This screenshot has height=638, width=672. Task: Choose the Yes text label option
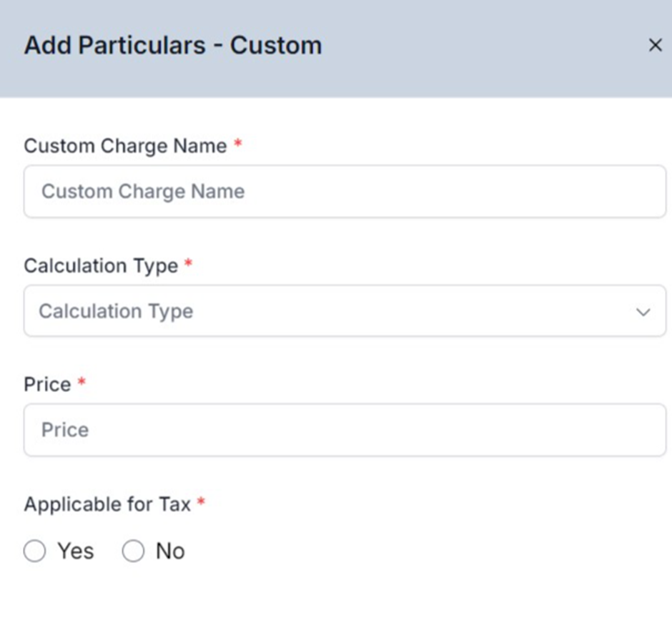point(76,551)
